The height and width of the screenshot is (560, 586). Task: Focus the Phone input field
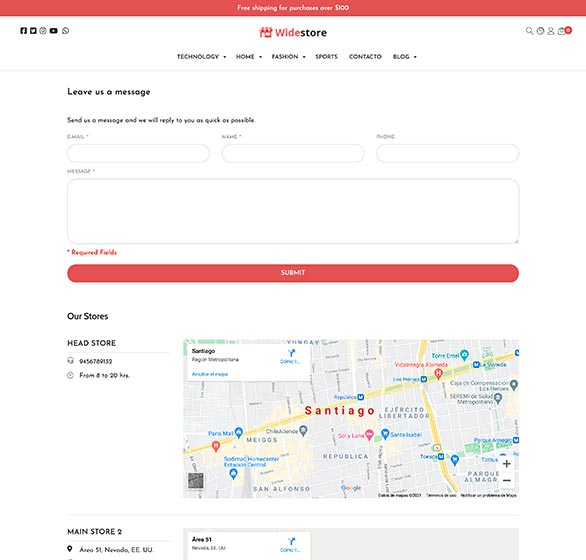pyautogui.click(x=447, y=153)
